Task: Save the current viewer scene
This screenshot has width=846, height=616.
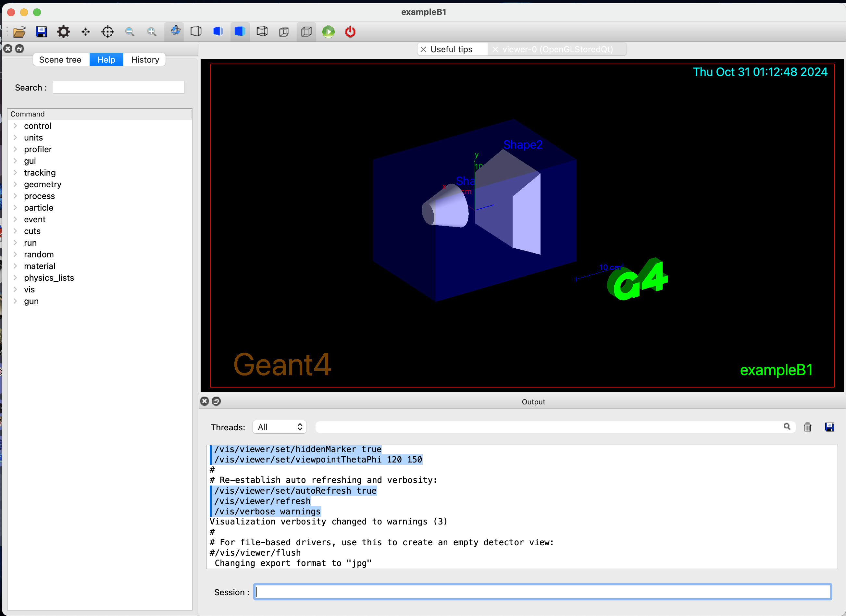Action: point(42,32)
